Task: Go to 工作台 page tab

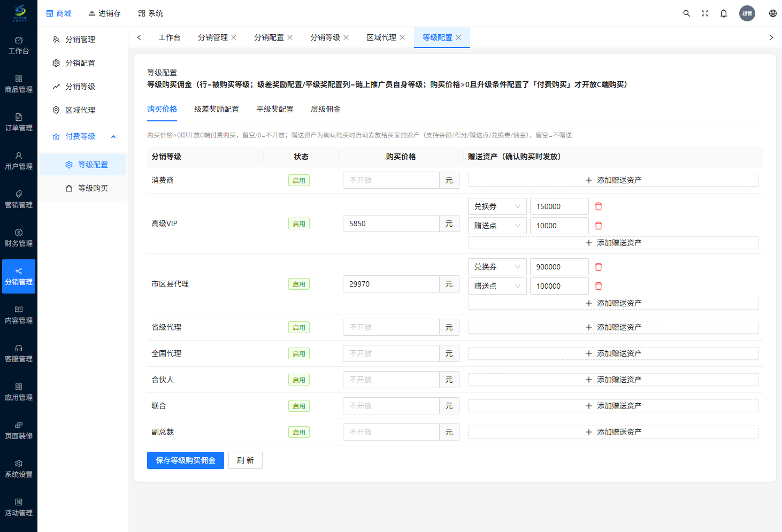Action: tap(170, 37)
